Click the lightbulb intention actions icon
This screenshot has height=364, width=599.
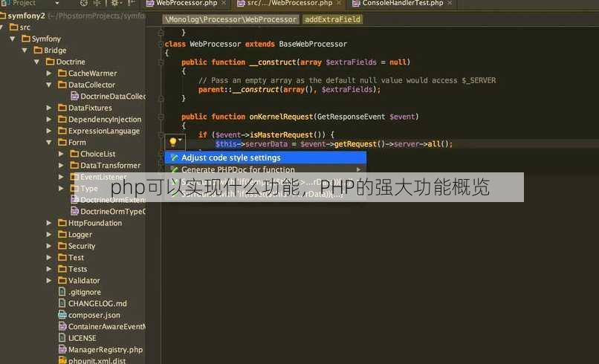point(172,142)
